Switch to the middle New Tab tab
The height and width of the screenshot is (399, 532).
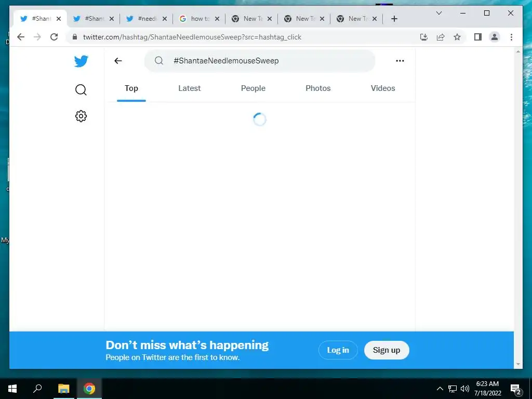point(303,19)
